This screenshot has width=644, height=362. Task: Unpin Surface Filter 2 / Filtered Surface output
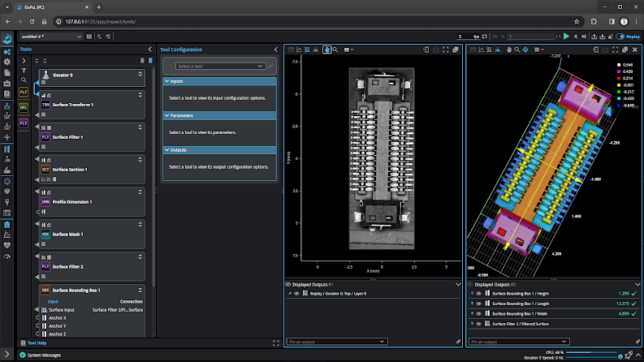point(472,324)
